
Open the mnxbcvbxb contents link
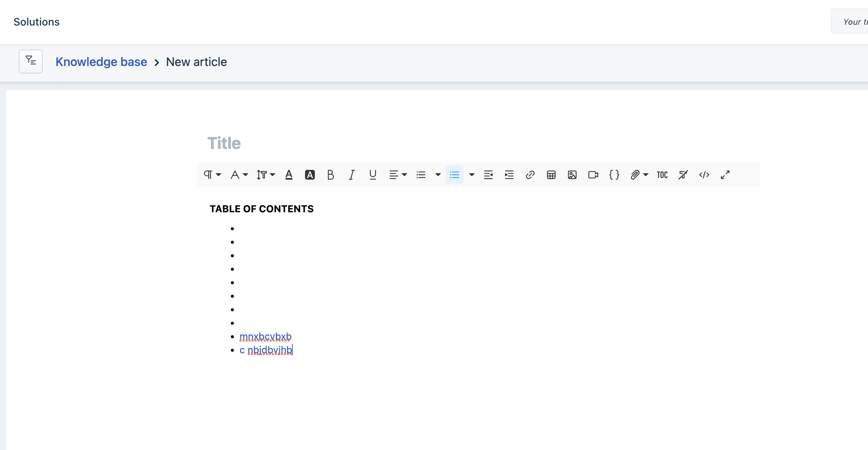(265, 336)
